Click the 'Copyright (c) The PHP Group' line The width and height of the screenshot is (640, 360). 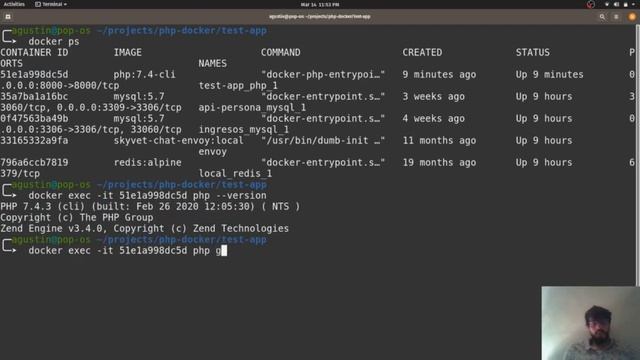[77, 218]
